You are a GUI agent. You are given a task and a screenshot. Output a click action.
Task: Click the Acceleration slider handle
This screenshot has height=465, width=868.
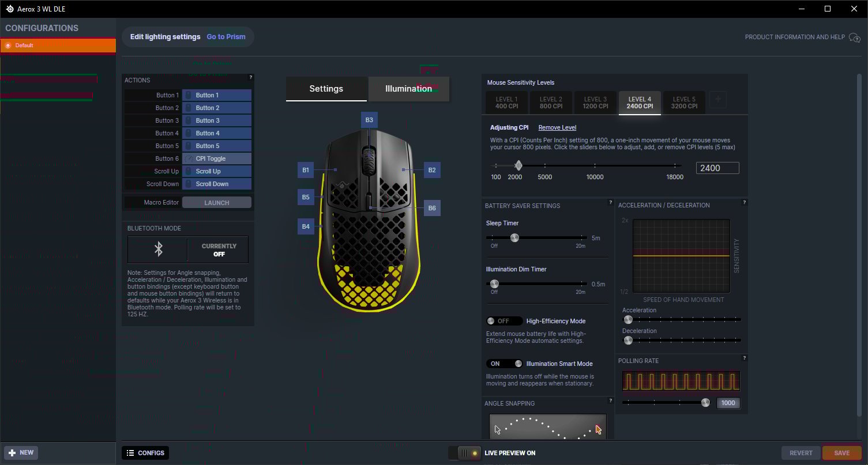[629, 319]
